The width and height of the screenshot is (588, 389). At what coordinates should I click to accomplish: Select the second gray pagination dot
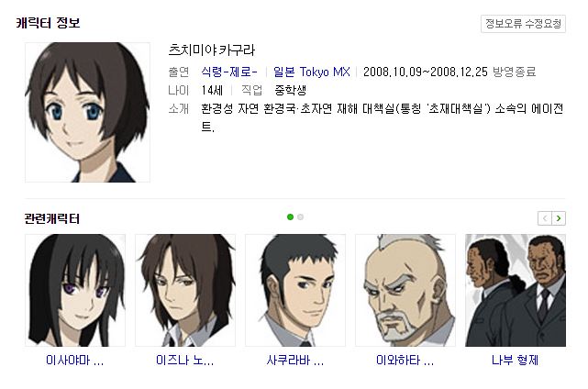[300, 217]
